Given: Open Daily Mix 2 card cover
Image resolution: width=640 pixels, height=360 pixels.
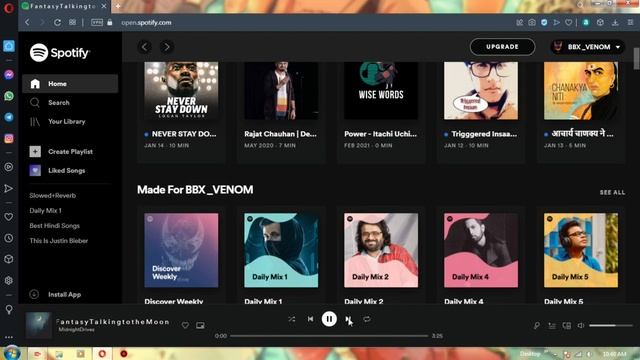Looking at the screenshot, I should click(x=381, y=250).
